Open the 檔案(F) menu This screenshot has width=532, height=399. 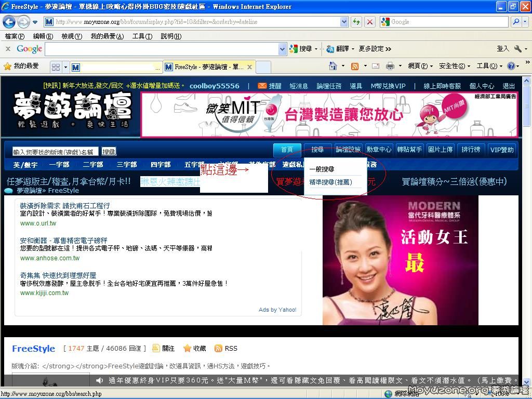point(15,36)
